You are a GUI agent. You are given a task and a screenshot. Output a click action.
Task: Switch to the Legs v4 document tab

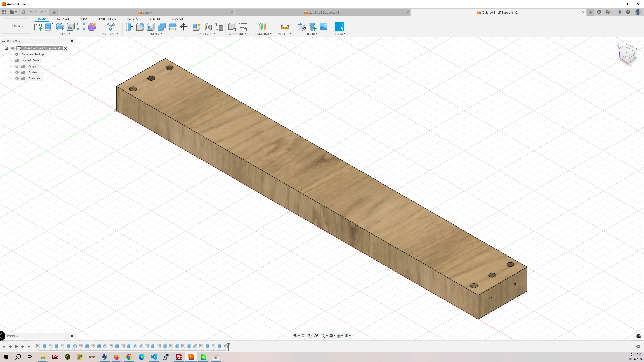(x=147, y=12)
